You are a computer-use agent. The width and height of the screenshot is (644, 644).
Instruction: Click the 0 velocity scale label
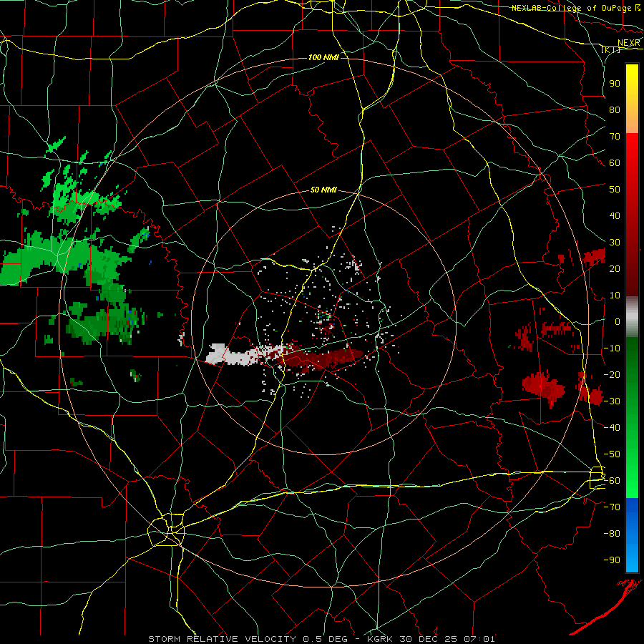618,322
